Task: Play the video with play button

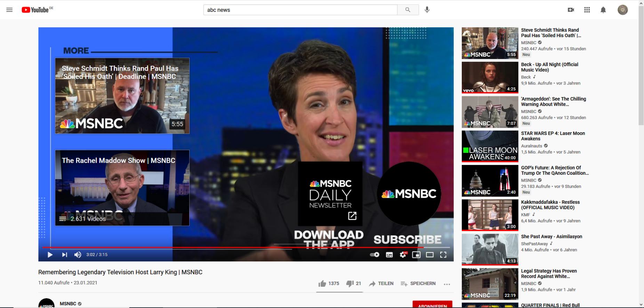Action: [50, 255]
